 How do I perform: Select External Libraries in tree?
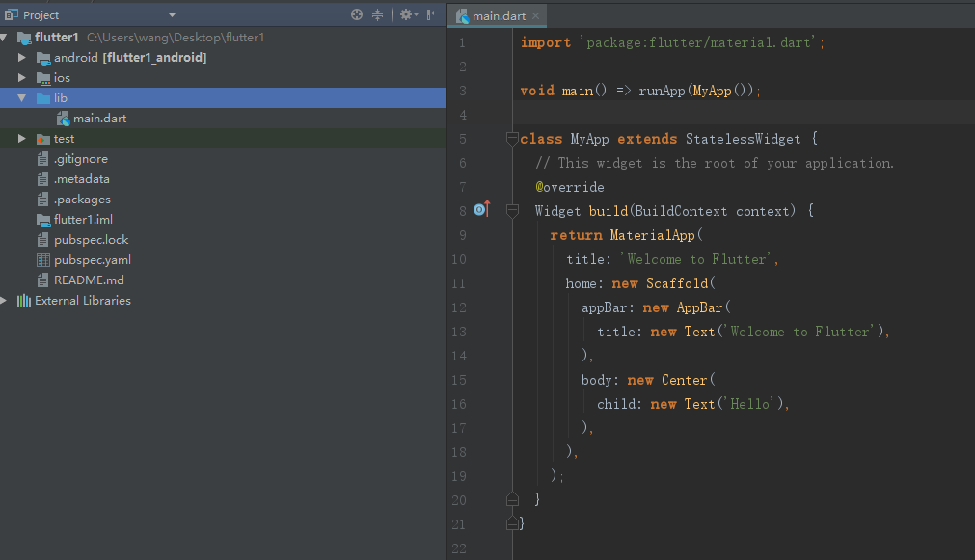[223, 300]
